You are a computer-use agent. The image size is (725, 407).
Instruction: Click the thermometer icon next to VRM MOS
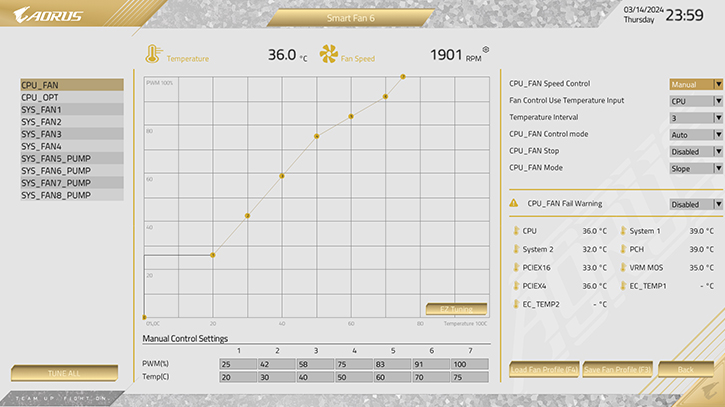(623, 267)
